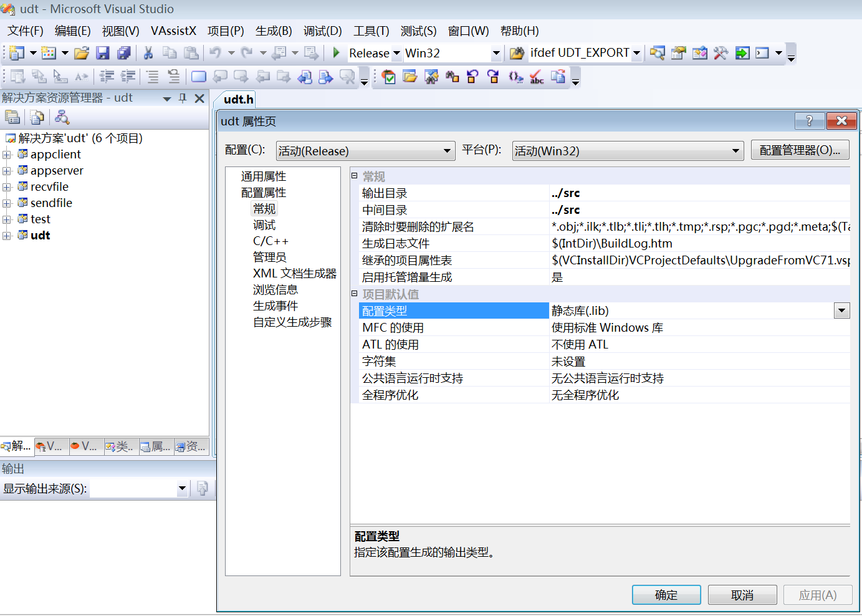Open the ifdef UDT_EXPORT find combo box
Screen dimensions: 862x616
pos(636,54)
